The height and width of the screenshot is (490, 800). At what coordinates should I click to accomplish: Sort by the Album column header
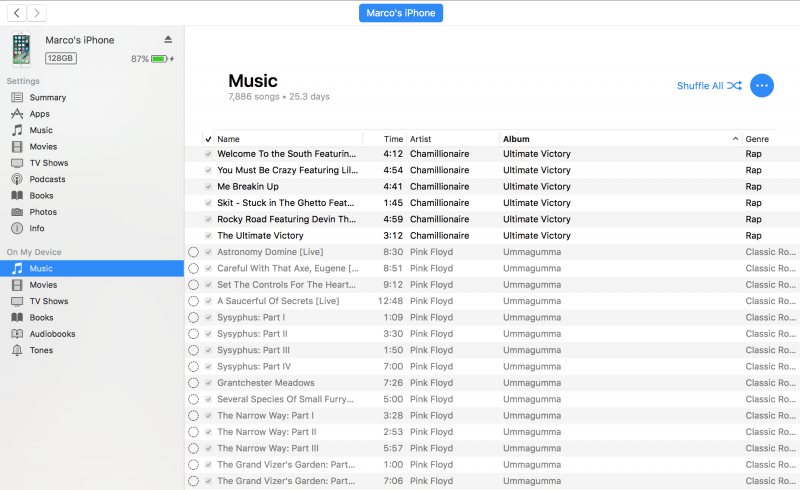516,139
